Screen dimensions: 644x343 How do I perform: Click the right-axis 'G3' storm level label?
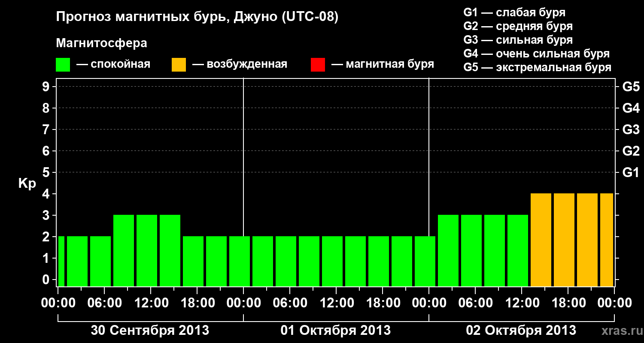point(631,129)
